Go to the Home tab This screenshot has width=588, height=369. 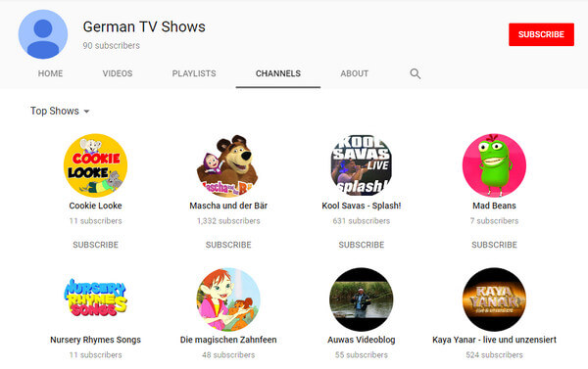50,73
